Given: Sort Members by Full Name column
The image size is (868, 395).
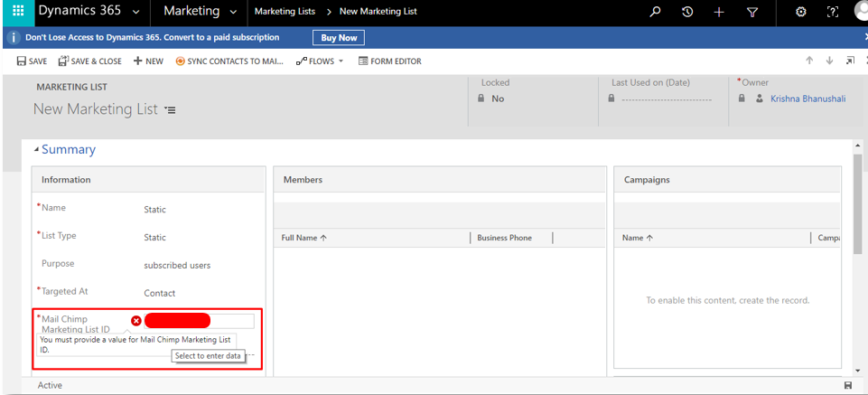Looking at the screenshot, I should pyautogui.click(x=303, y=238).
